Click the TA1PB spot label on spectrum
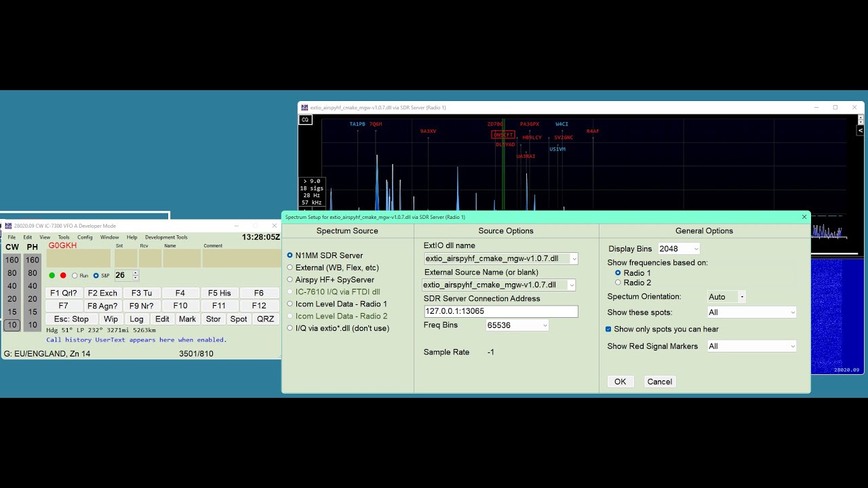This screenshot has width=868, height=488. [357, 124]
